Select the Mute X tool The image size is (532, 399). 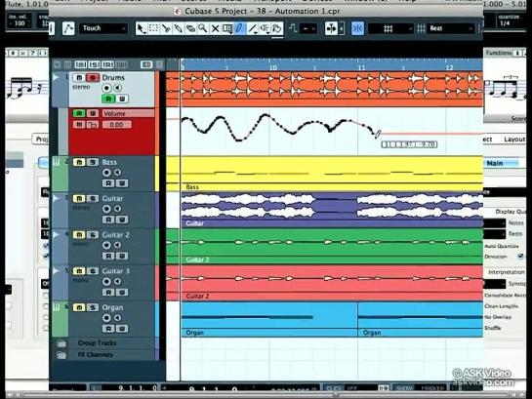pos(215,28)
